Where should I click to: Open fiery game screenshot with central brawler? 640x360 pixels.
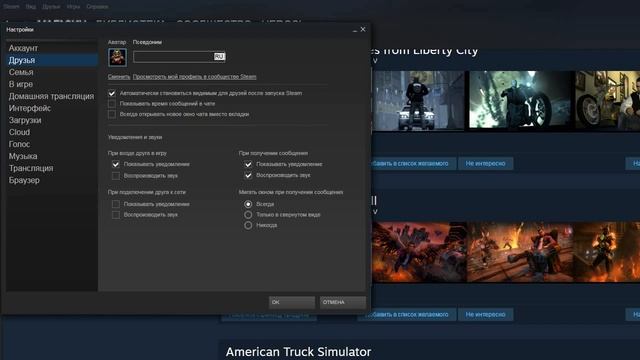519,252
